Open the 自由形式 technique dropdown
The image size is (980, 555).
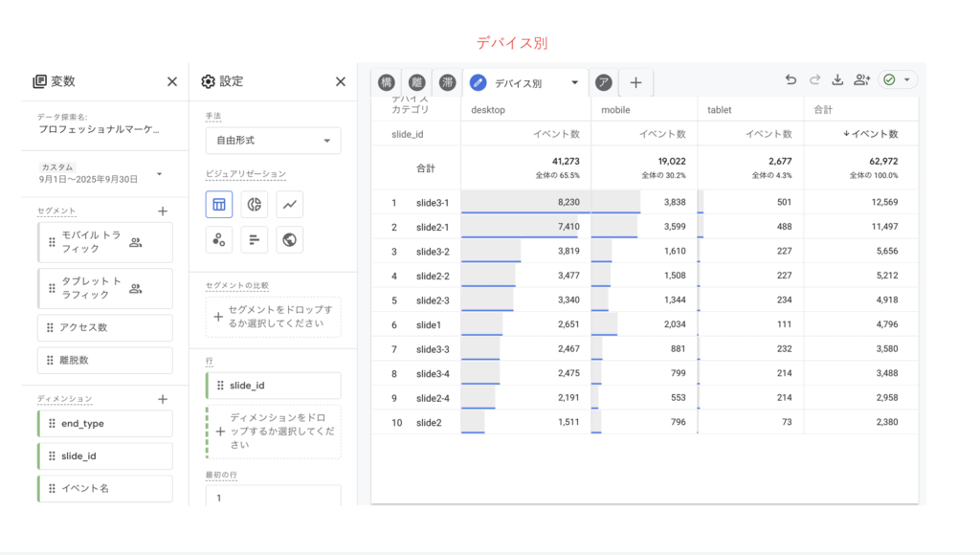point(273,141)
